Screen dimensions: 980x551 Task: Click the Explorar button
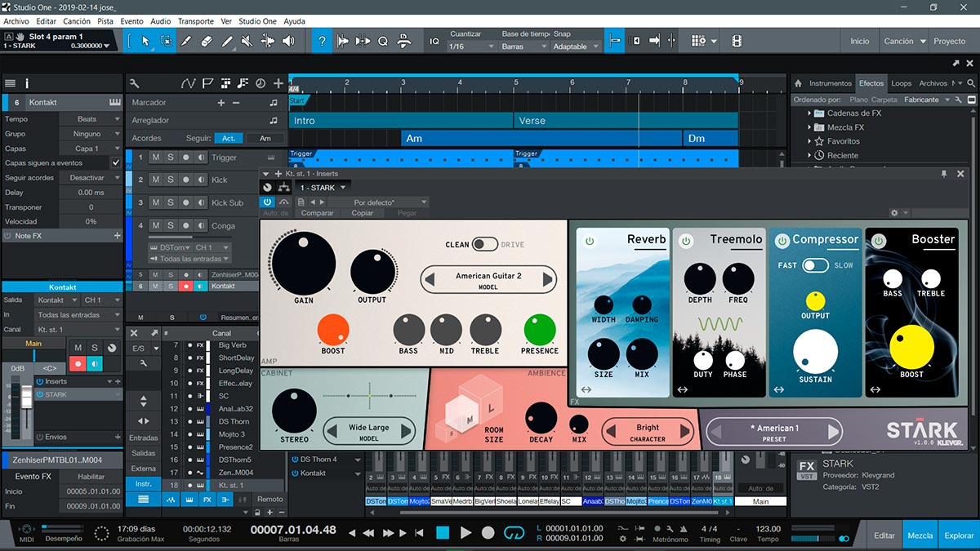click(959, 535)
